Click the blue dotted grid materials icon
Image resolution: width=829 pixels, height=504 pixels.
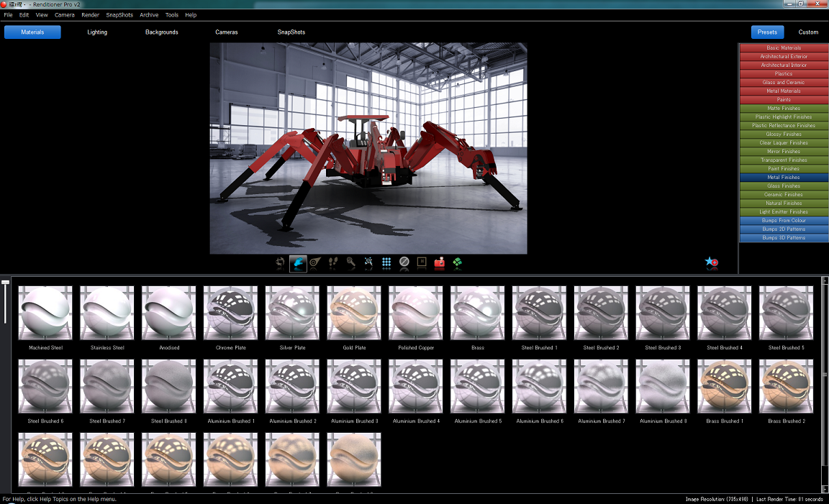point(386,263)
